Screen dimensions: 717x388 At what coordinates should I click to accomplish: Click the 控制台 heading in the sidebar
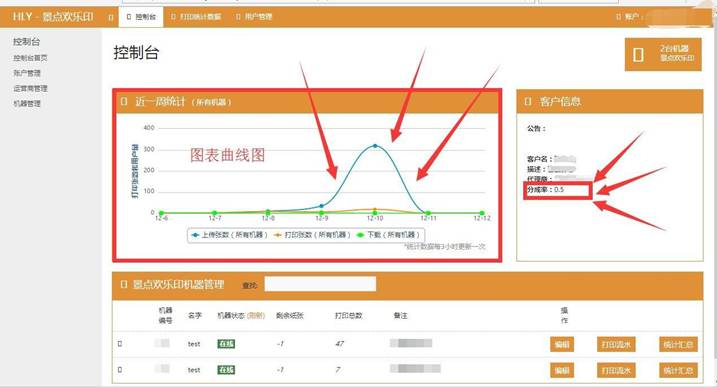(26, 42)
